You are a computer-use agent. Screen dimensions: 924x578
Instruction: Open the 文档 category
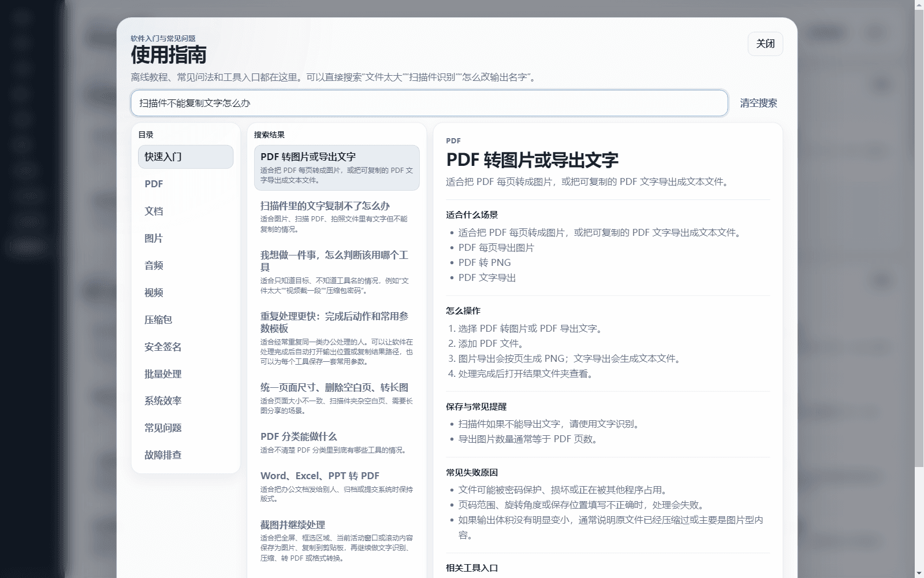185,211
